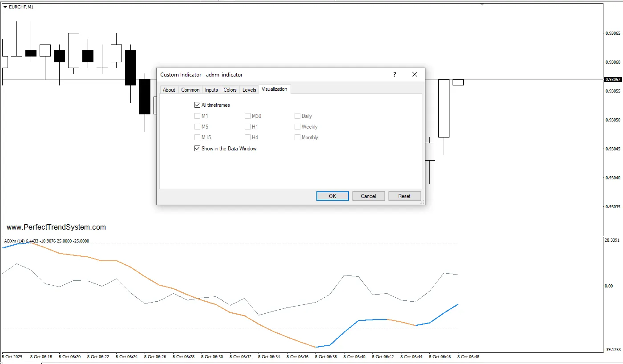Check the H4 timeframe box
Viewport: 623px width, 364px height.
(247, 138)
